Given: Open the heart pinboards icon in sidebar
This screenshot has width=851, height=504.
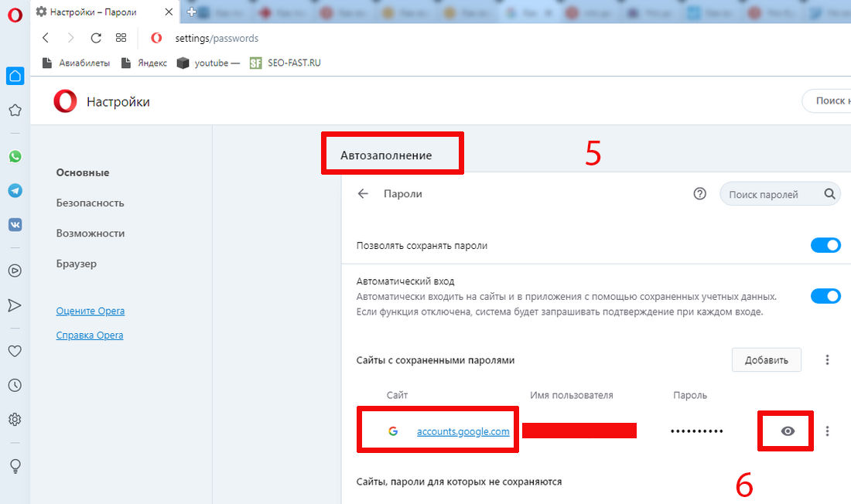Looking at the screenshot, I should tap(15, 351).
